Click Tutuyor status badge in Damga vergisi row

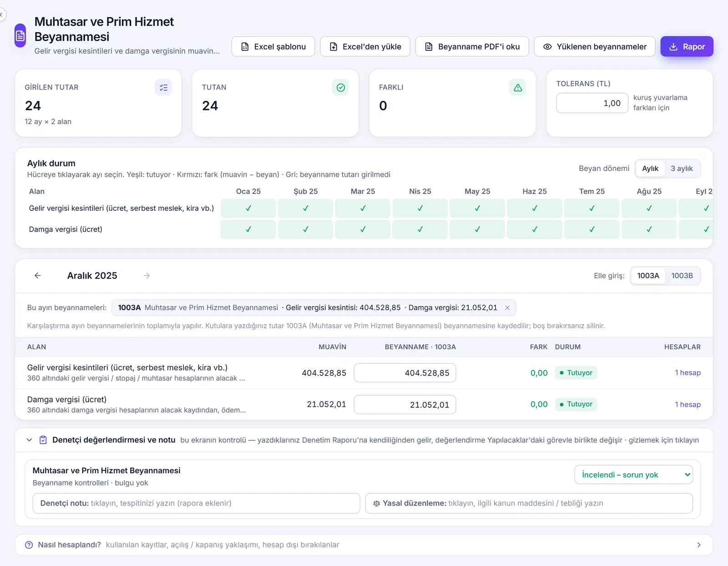pyautogui.click(x=576, y=404)
